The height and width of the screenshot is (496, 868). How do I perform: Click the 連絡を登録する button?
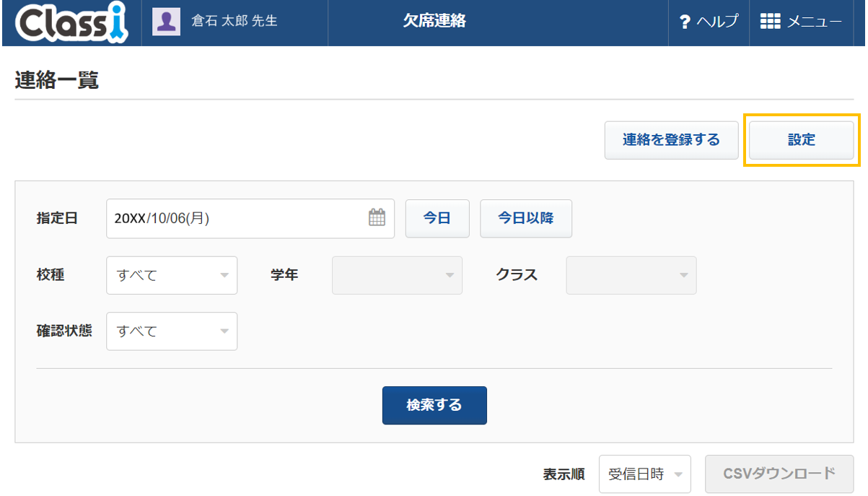(672, 140)
